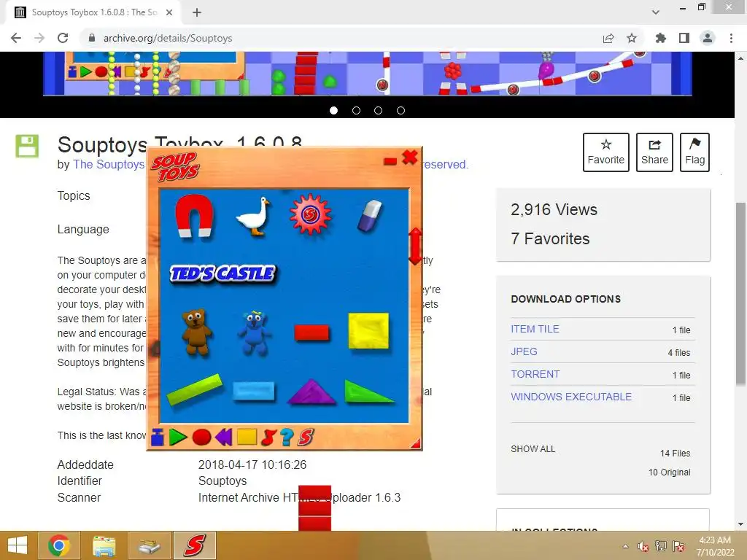Click the Share button

pos(654,152)
